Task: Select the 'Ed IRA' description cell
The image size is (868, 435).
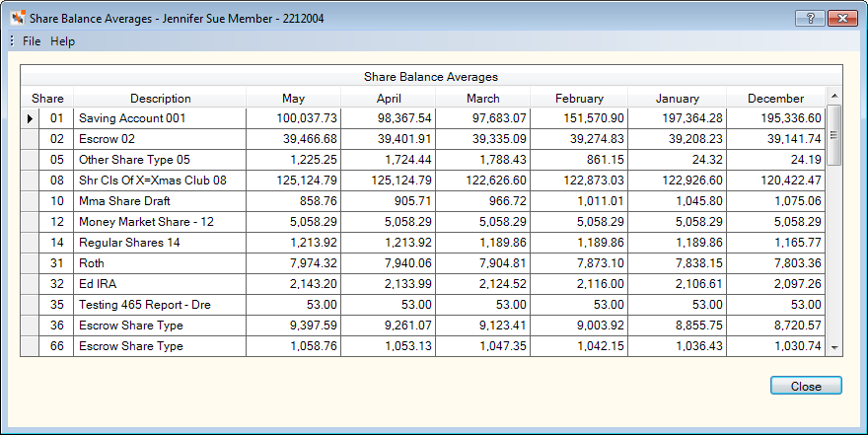Action: [x=160, y=284]
